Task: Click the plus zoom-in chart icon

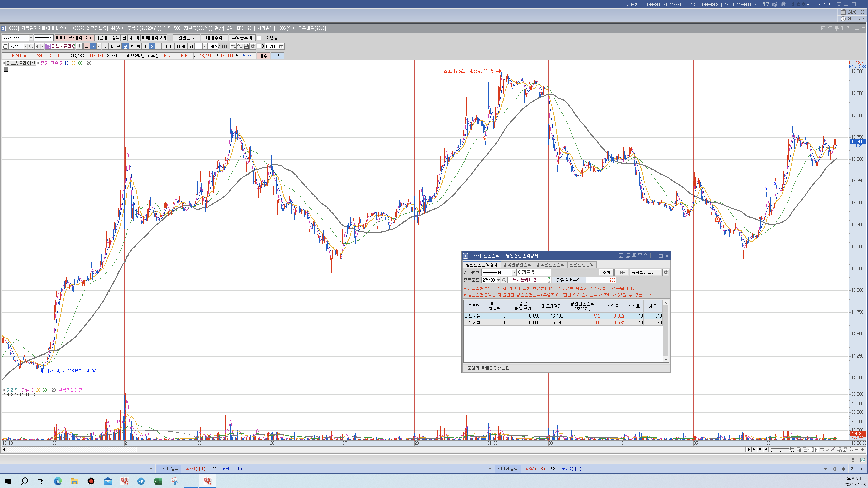Action: pyautogui.click(x=863, y=450)
